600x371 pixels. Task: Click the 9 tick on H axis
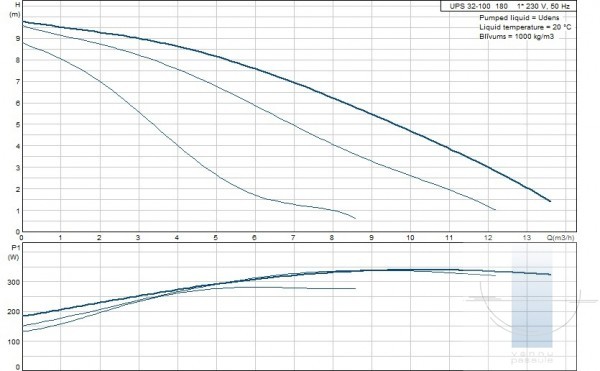(18, 38)
